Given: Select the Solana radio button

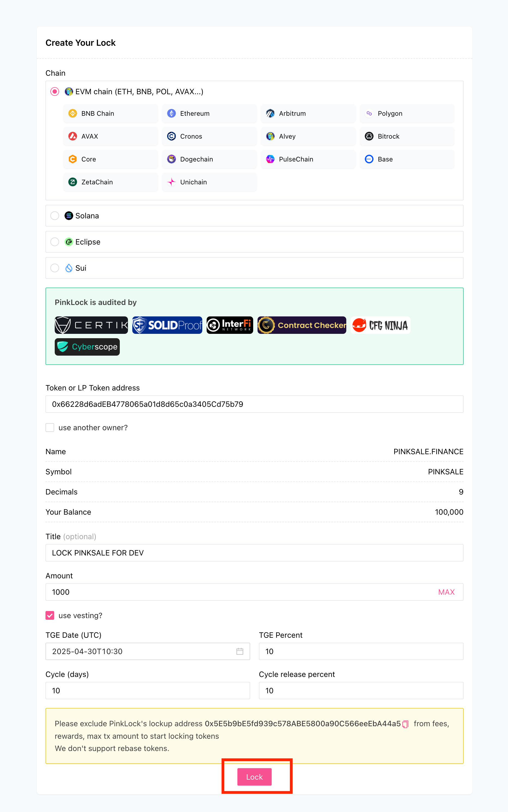Looking at the screenshot, I should [x=55, y=216].
